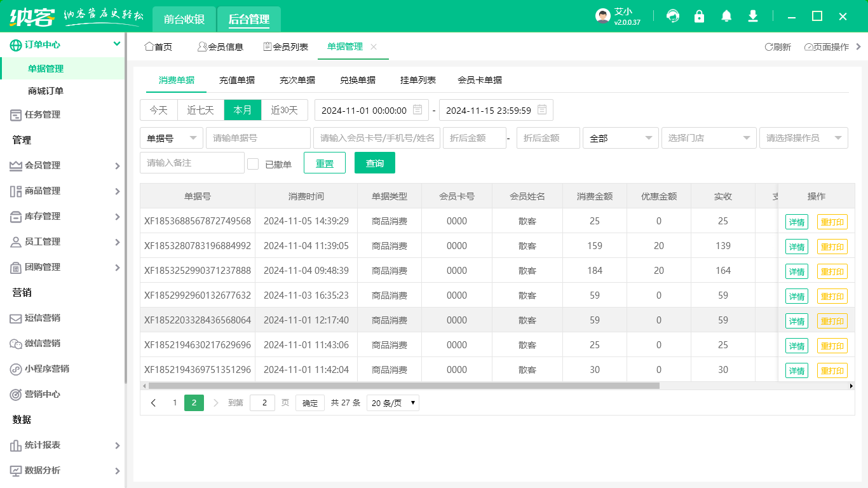Select the 本月 date range filter
This screenshot has width=868, height=488.
pos(243,109)
